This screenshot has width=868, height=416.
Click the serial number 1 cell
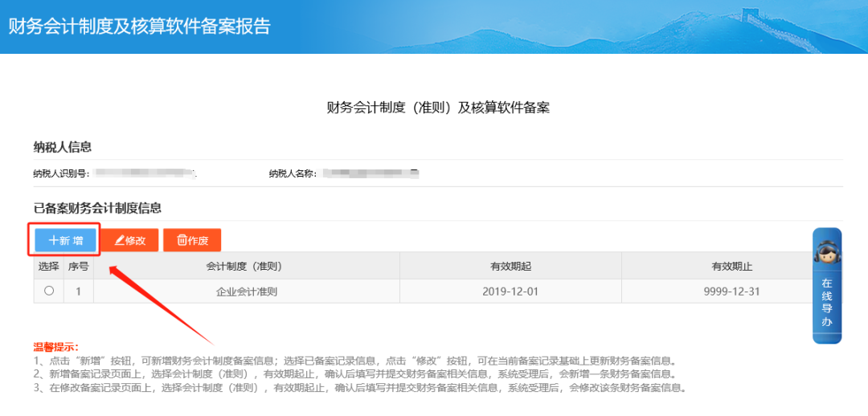point(79,291)
